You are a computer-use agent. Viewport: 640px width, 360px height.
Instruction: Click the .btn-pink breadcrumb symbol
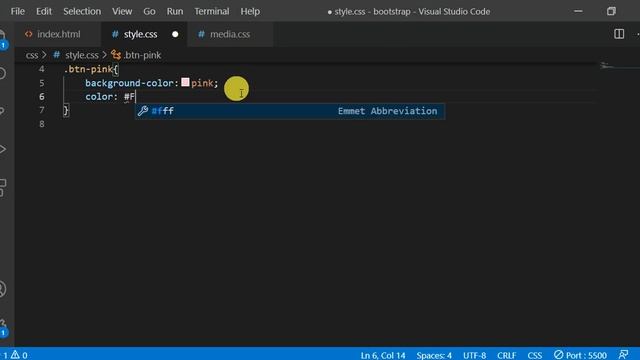(136, 55)
